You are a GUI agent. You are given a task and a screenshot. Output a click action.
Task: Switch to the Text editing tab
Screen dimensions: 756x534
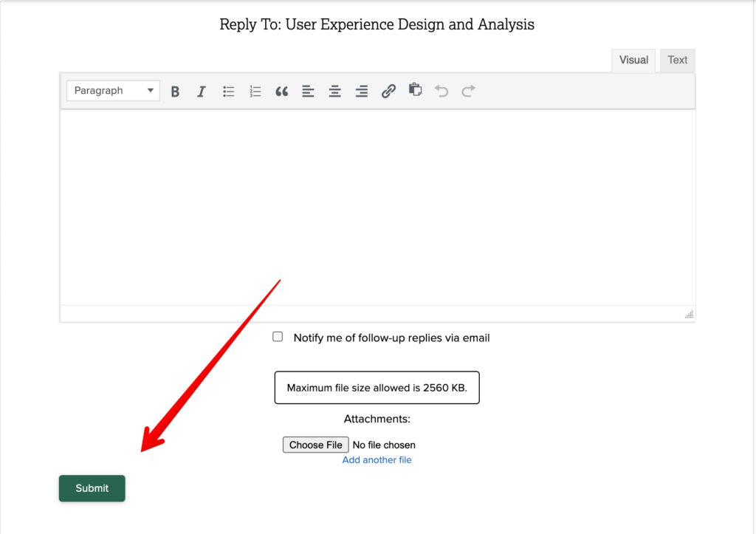(x=677, y=60)
